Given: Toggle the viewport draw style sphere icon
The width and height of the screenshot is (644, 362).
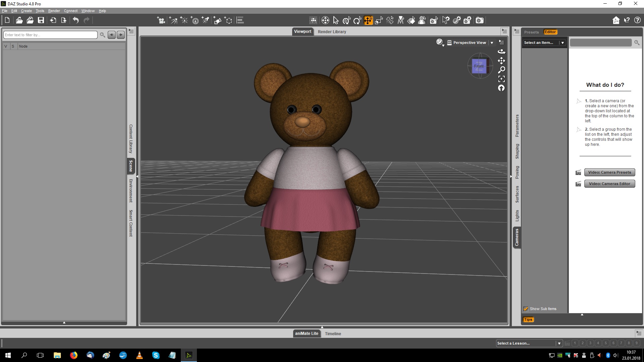Looking at the screenshot, I should coord(439,42).
